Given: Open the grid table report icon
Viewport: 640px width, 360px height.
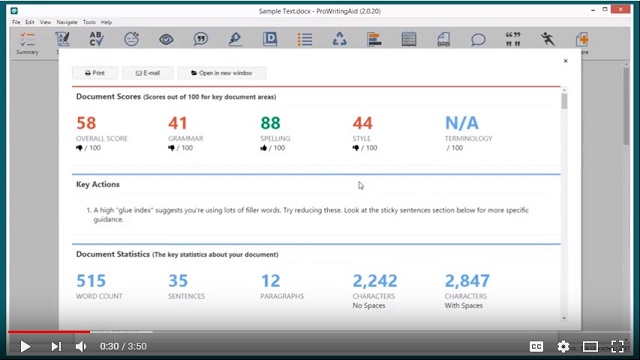Looking at the screenshot, I should [x=409, y=39].
